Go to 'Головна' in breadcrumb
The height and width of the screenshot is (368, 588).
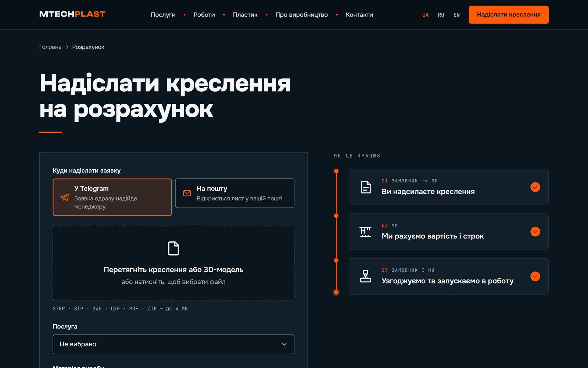(50, 47)
